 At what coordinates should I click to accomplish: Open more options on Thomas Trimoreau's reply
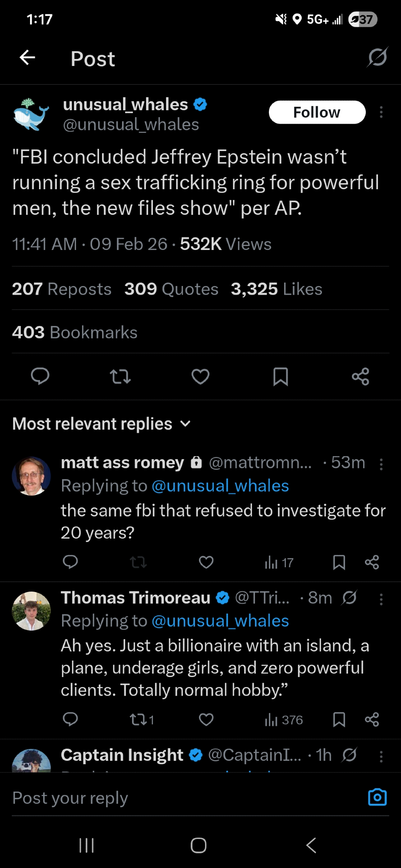tap(381, 599)
